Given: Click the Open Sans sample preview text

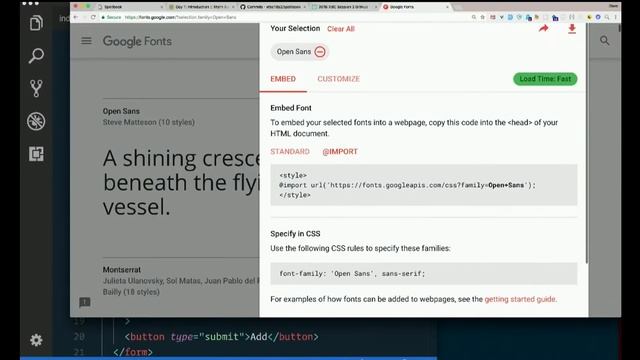Looking at the screenshot, I should click(x=181, y=182).
